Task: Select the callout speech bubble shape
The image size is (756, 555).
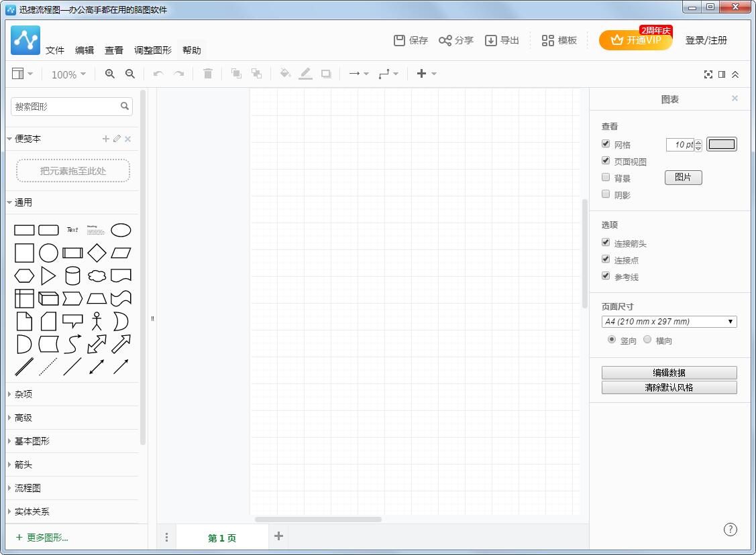Action: click(x=72, y=321)
